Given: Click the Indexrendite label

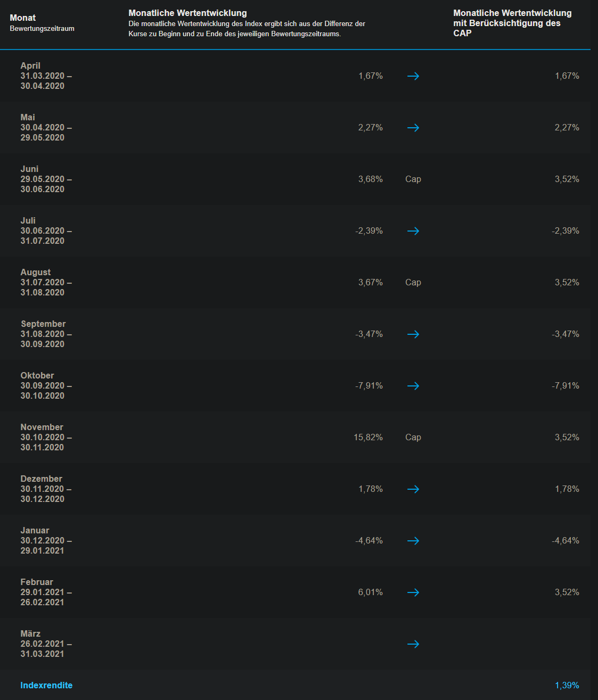Looking at the screenshot, I should point(46,686).
